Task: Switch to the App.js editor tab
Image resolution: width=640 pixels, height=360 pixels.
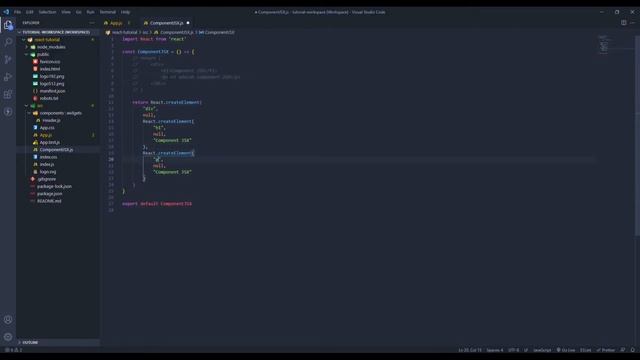Action: [117, 23]
